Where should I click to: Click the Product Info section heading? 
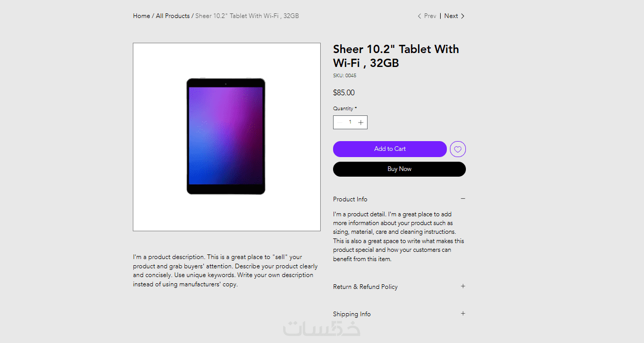350,199
